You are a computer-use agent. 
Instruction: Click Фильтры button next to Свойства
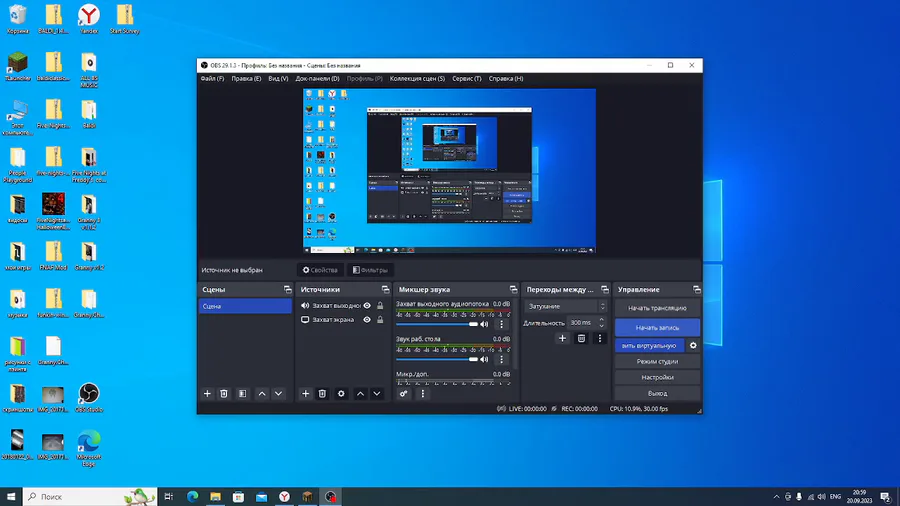(x=370, y=270)
